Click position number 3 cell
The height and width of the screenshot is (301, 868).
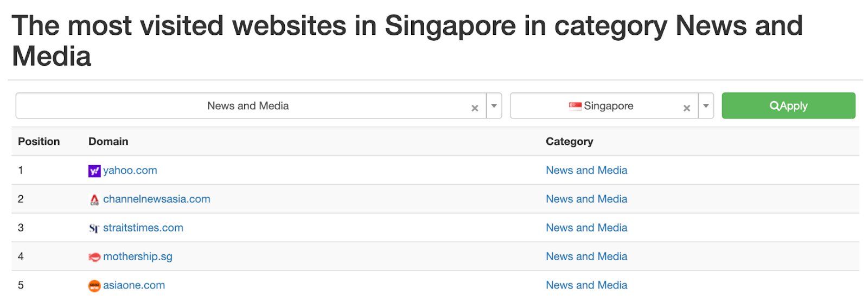click(x=21, y=228)
